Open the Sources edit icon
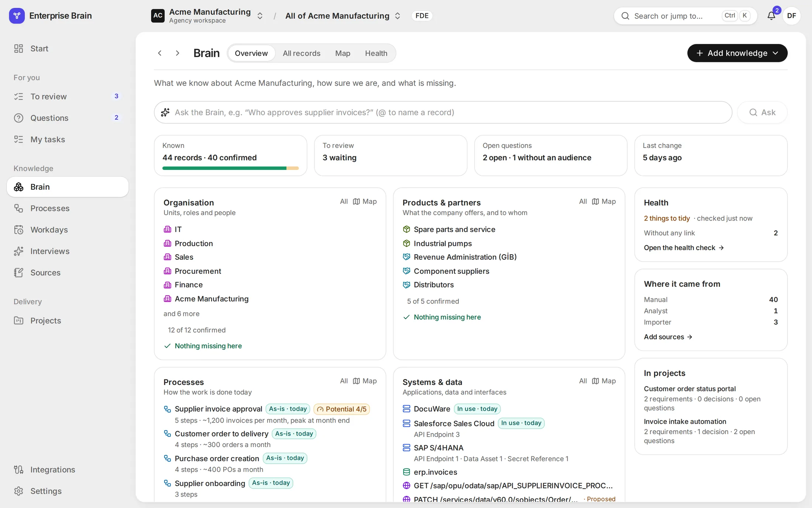 (18, 273)
